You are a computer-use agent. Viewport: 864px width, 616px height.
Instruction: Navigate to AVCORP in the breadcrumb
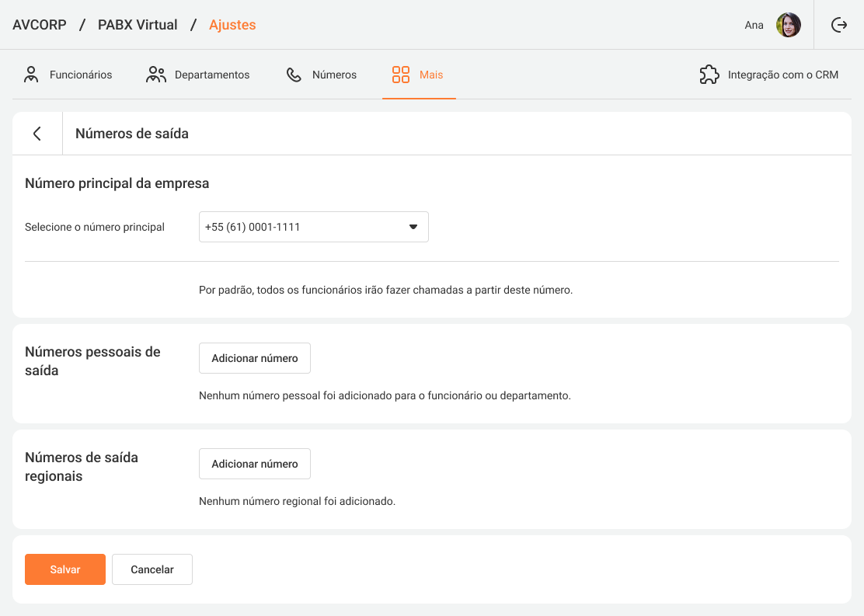click(x=39, y=25)
